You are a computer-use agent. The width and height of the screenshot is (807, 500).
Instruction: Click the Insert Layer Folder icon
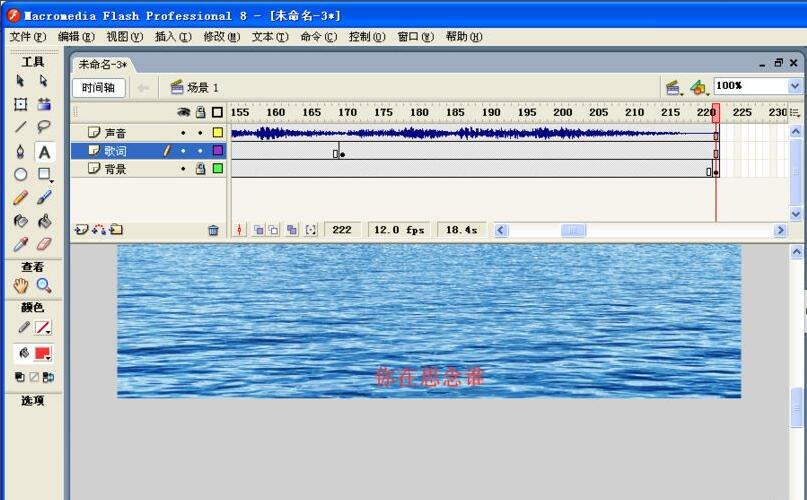[116, 230]
